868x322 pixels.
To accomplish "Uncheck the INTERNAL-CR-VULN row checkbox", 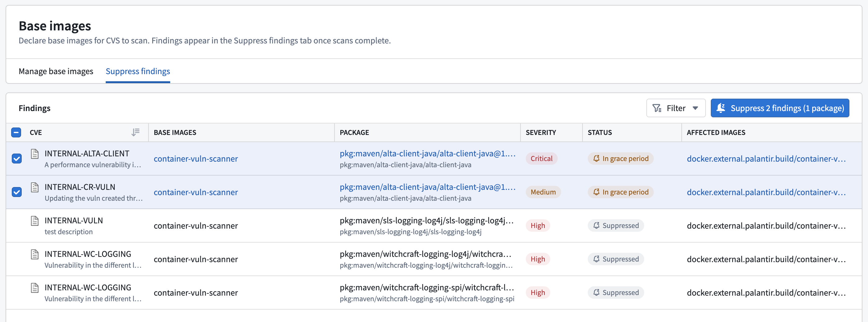I will (x=16, y=192).
